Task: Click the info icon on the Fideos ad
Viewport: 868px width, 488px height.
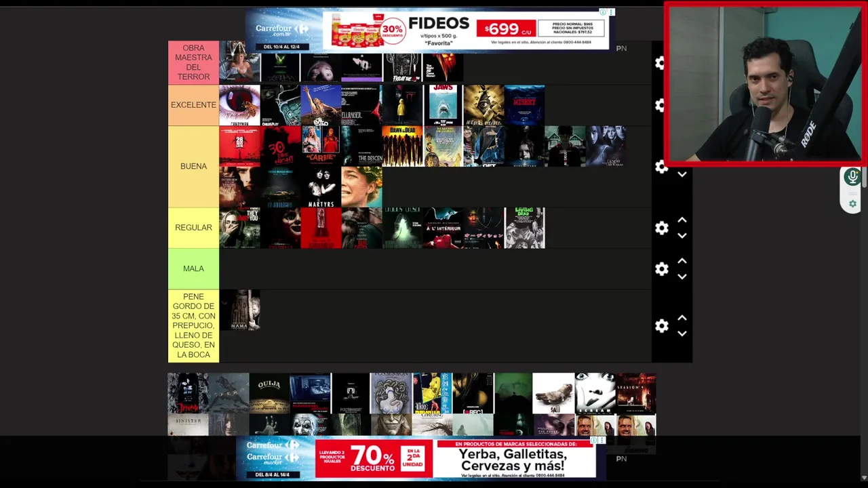Action: (602, 12)
